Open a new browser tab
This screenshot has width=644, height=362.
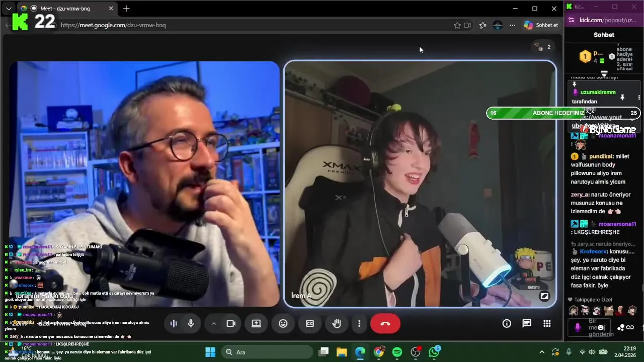pos(126,9)
